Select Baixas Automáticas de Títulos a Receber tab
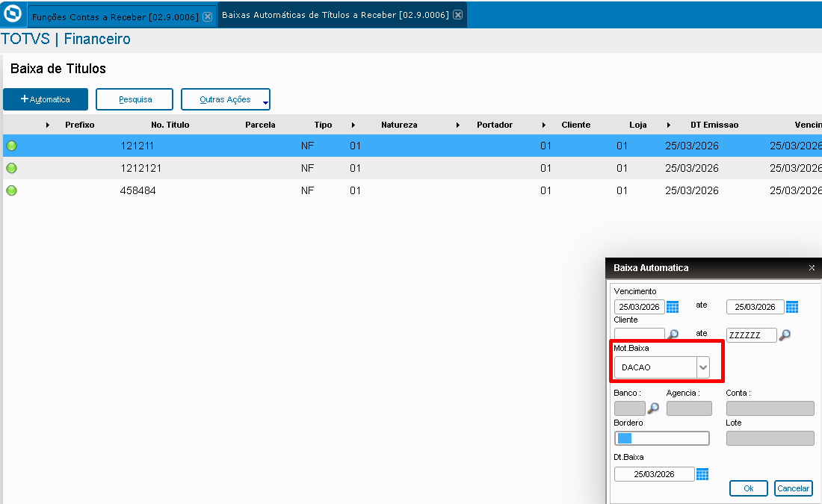 click(336, 15)
